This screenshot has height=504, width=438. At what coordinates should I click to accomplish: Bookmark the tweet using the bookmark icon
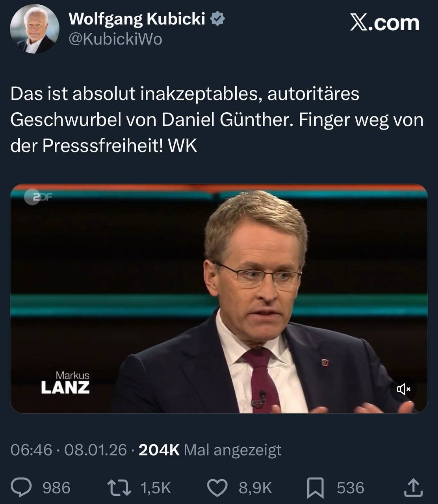316,488
